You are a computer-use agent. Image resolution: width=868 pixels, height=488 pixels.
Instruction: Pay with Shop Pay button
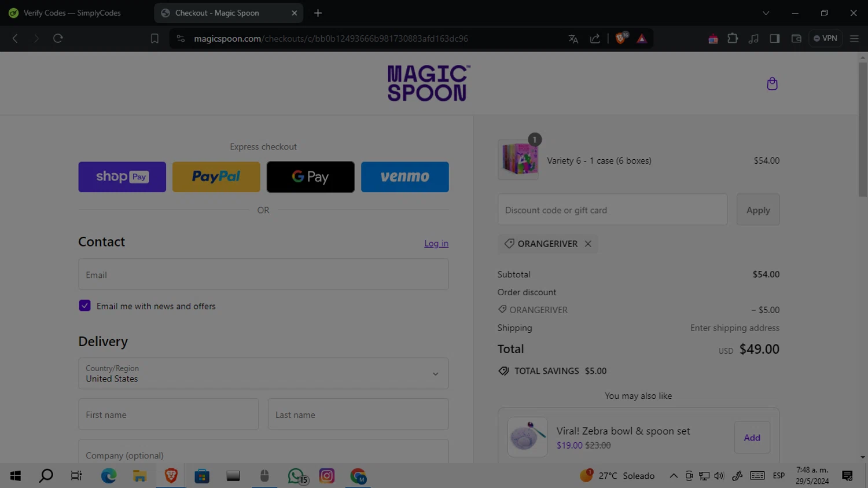point(122,177)
